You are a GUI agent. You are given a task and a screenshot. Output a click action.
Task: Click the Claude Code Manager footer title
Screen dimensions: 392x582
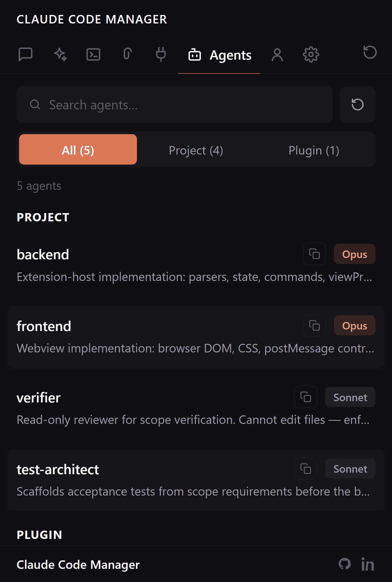pyautogui.click(x=78, y=565)
